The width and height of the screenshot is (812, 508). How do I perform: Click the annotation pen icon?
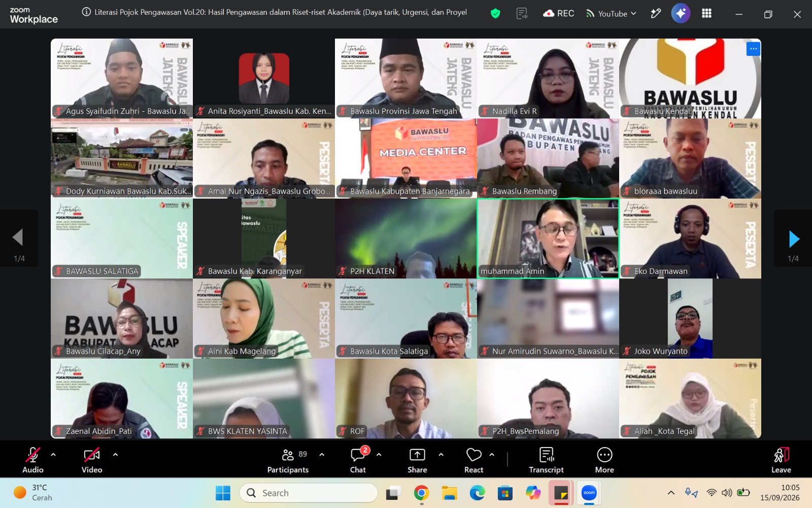(x=656, y=14)
